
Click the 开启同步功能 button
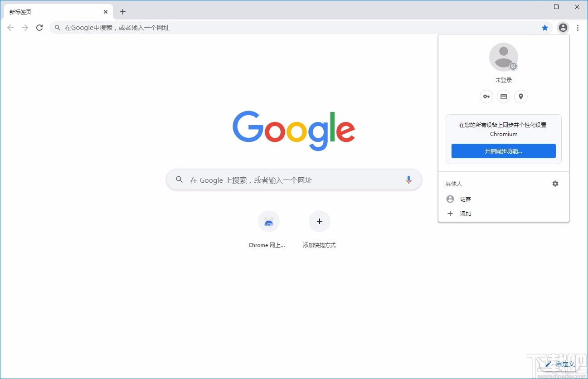[x=503, y=151]
